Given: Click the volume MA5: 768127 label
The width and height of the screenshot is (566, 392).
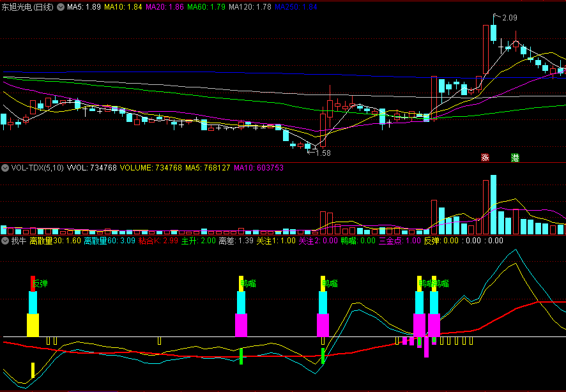Looking at the screenshot, I should 208,168.
